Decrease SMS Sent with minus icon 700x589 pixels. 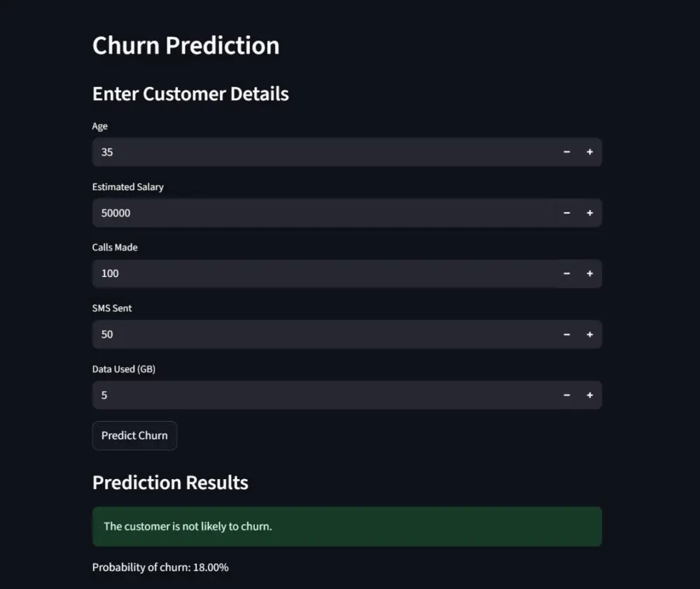[566, 334]
